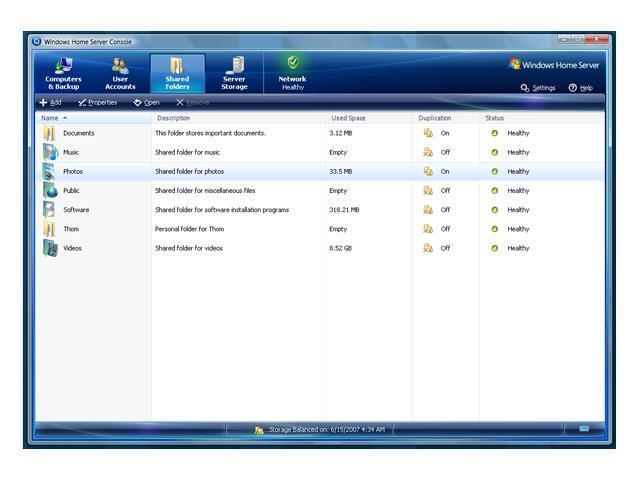The width and height of the screenshot is (640, 480).
Task: Click the Documents folder icon
Action: pyautogui.click(x=49, y=133)
